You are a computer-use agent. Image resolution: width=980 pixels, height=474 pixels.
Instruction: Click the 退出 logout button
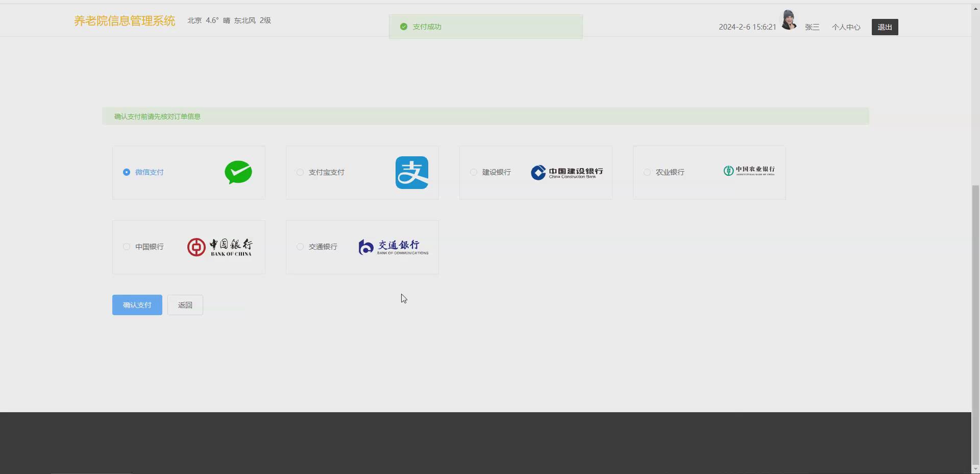885,27
